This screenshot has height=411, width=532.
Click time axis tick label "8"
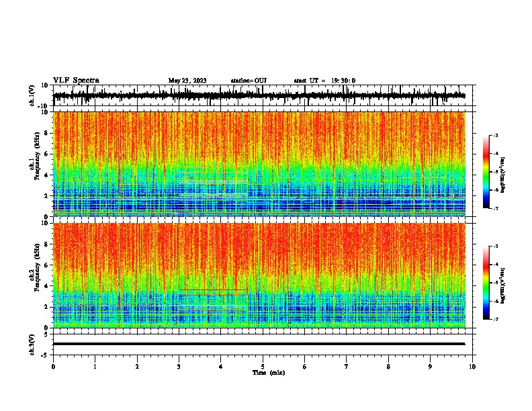click(388, 367)
